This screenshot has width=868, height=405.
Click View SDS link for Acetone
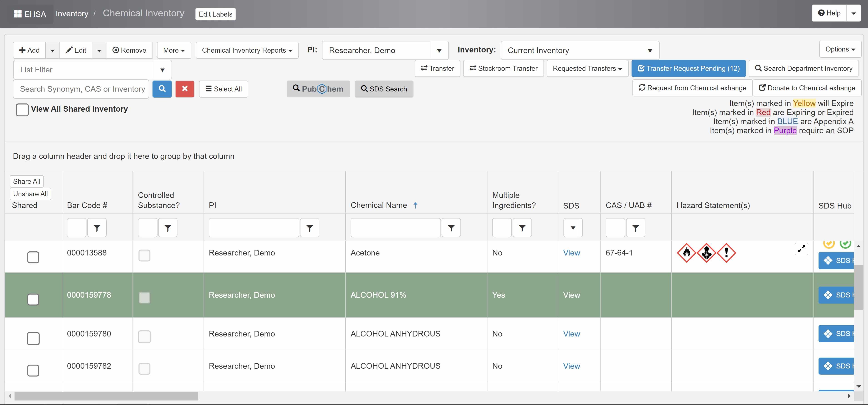tap(571, 253)
